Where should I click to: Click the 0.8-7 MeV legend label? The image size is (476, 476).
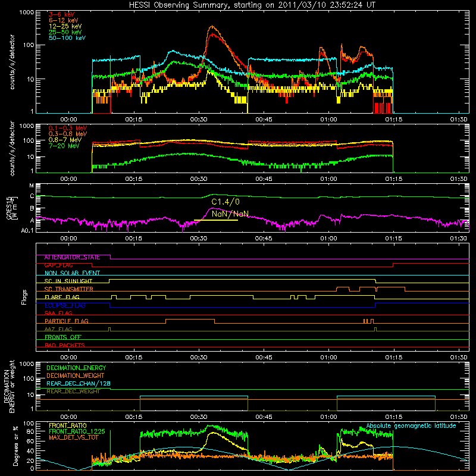coord(65,140)
